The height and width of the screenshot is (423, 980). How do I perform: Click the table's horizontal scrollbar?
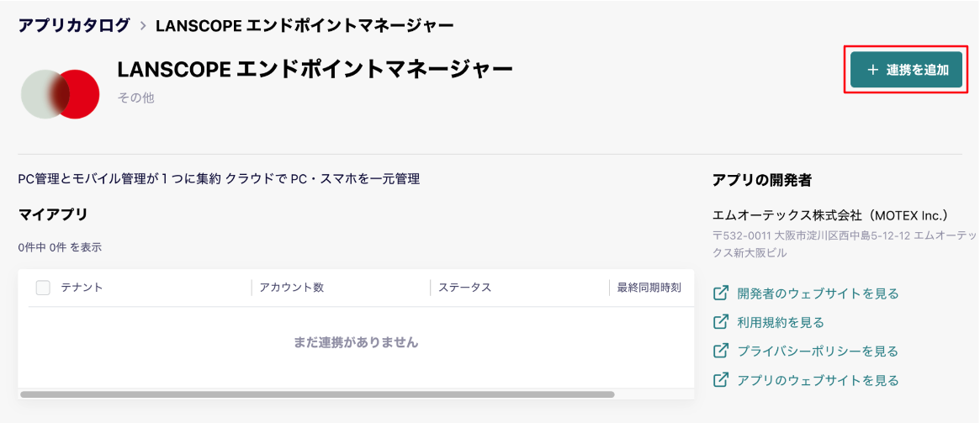[317, 394]
